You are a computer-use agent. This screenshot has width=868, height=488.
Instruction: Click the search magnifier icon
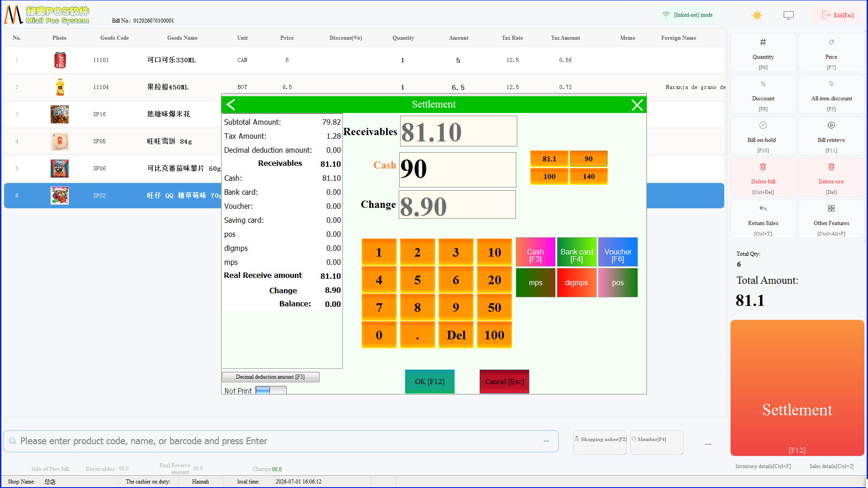tap(13, 441)
